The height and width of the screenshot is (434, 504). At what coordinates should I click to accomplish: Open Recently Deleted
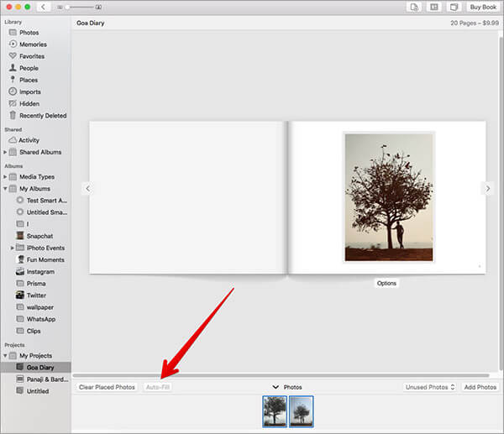point(35,116)
